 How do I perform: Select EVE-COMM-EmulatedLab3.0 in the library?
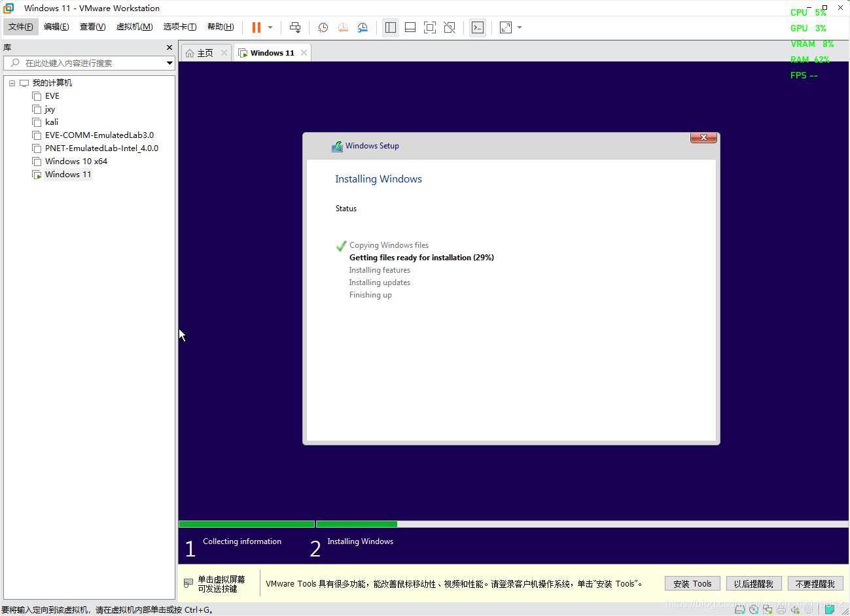click(x=99, y=135)
